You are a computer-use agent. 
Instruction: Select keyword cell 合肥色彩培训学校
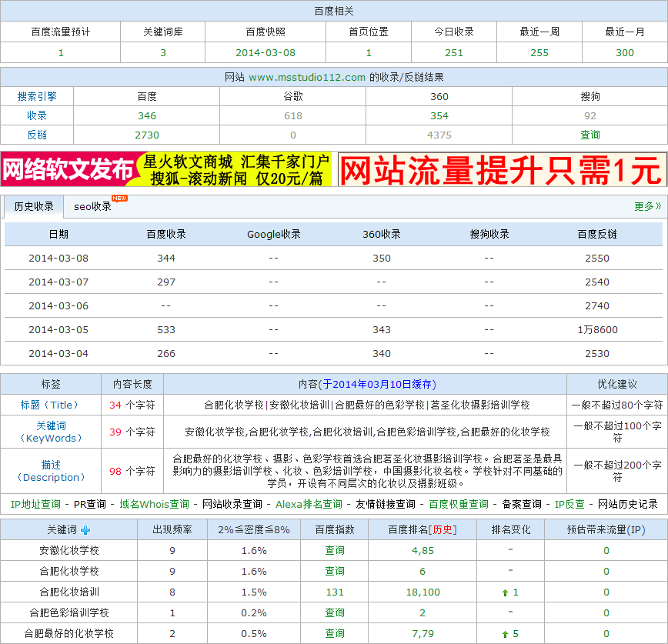click(x=69, y=612)
